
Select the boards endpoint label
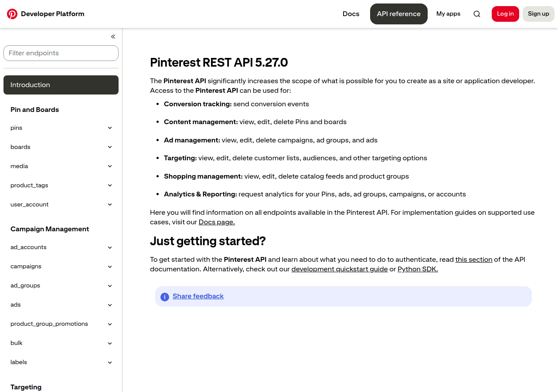[x=20, y=147]
